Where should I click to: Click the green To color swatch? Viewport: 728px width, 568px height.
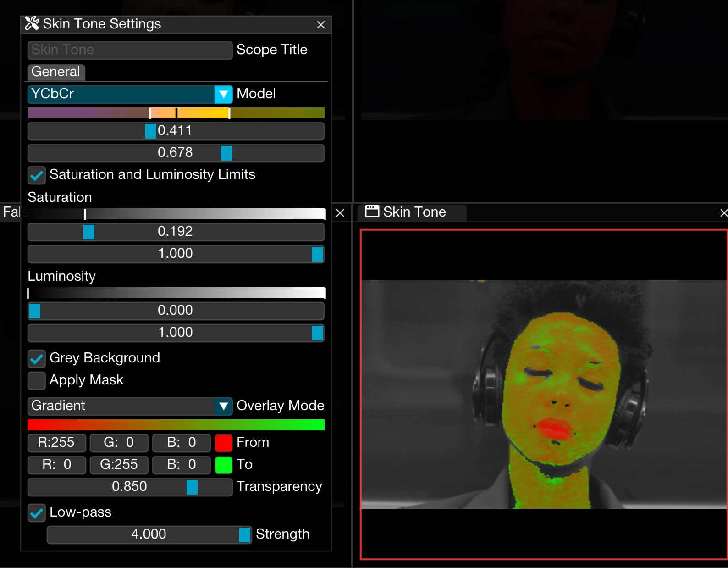click(x=223, y=465)
